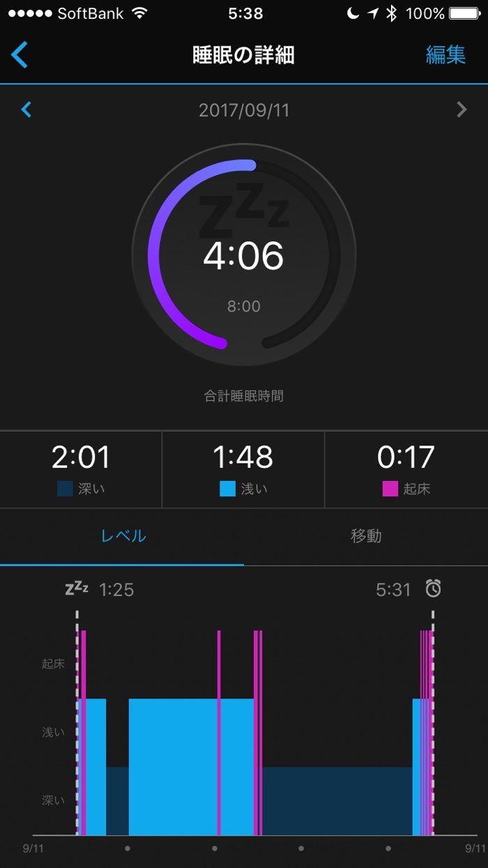Tap the deep sleep dark blue swatch

[65, 489]
